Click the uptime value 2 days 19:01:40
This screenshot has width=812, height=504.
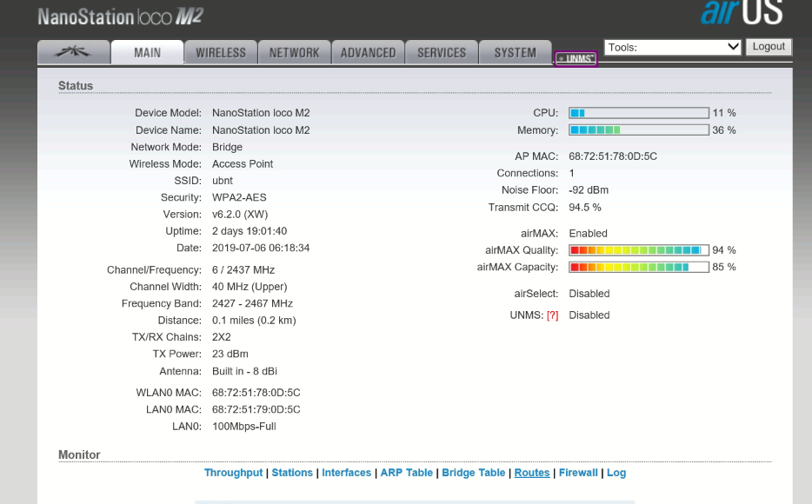tap(250, 231)
